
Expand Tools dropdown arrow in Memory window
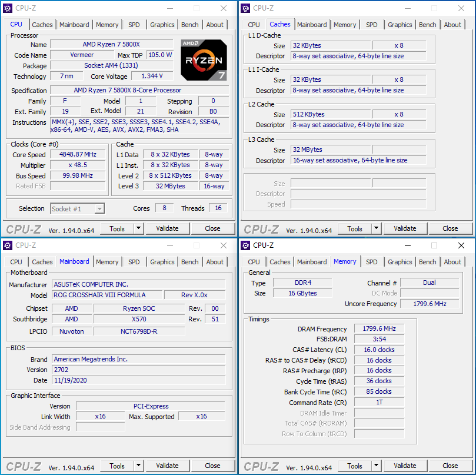pyautogui.click(x=376, y=465)
